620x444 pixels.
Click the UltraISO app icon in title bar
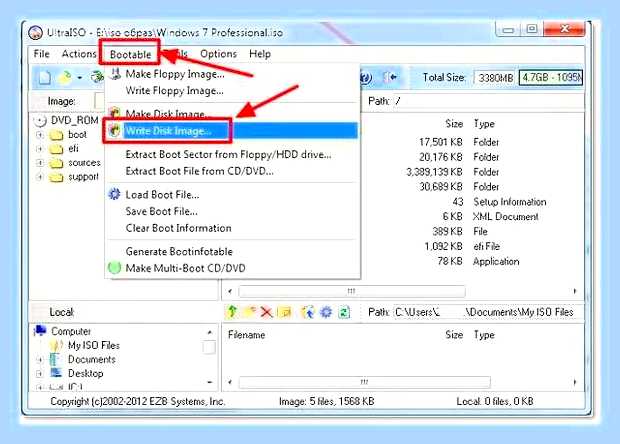point(36,32)
